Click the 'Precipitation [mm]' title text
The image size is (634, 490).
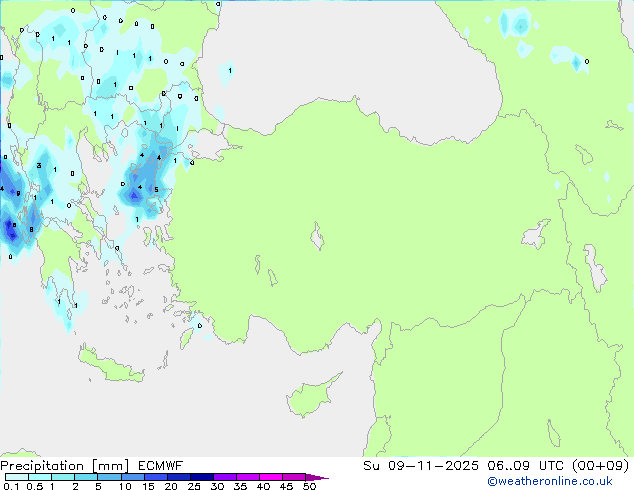(x=65, y=466)
